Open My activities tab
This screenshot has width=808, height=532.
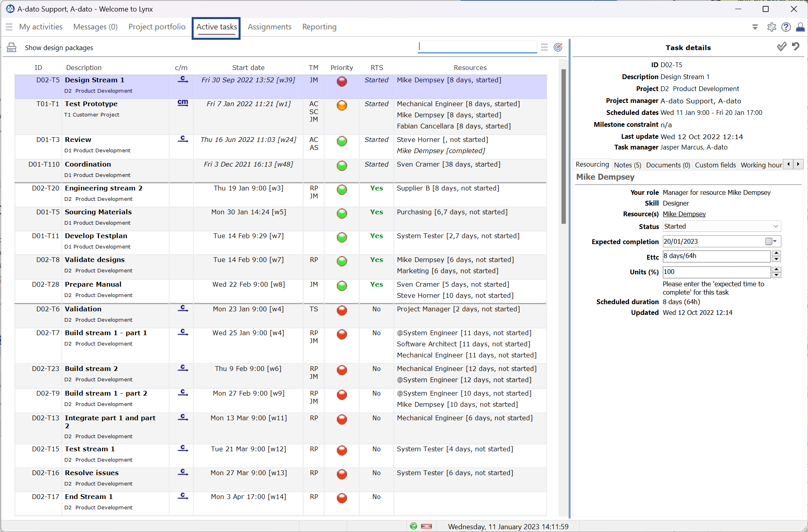pyautogui.click(x=41, y=27)
